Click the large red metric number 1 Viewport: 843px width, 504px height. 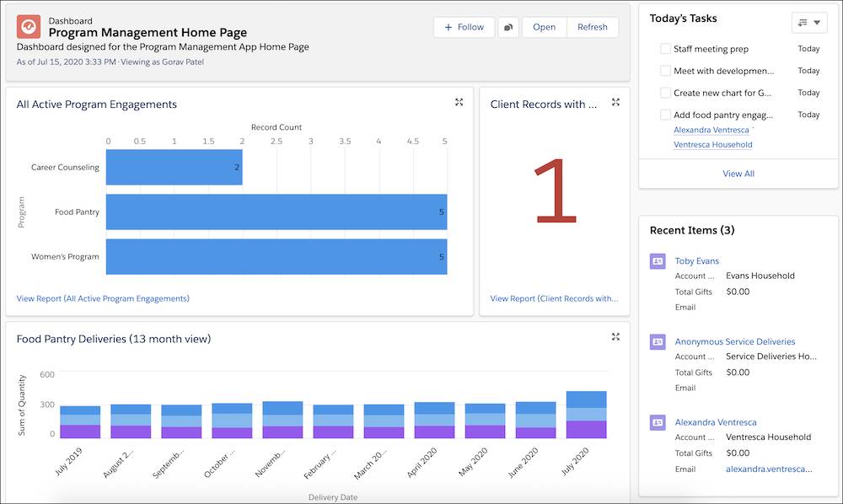tap(555, 190)
